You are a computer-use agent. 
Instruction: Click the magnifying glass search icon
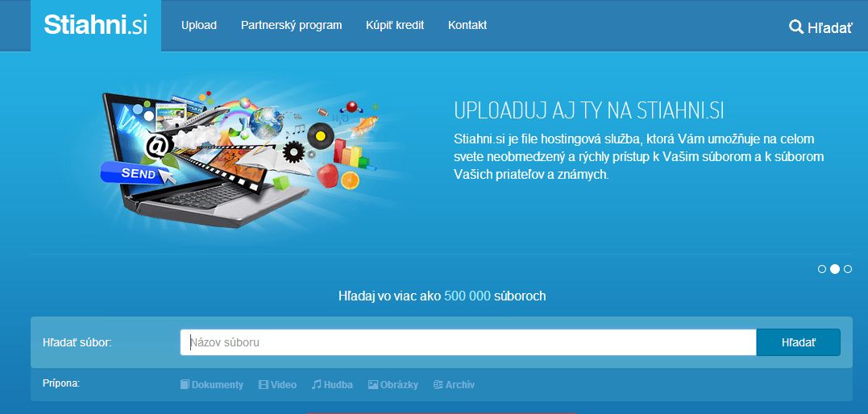coord(796,27)
